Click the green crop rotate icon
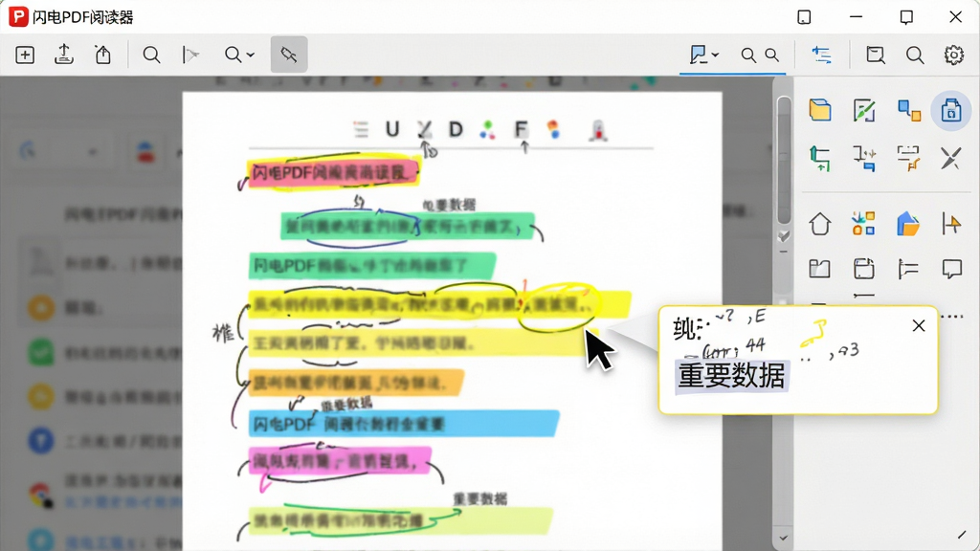Viewport: 980px width, 551px height. click(x=820, y=158)
